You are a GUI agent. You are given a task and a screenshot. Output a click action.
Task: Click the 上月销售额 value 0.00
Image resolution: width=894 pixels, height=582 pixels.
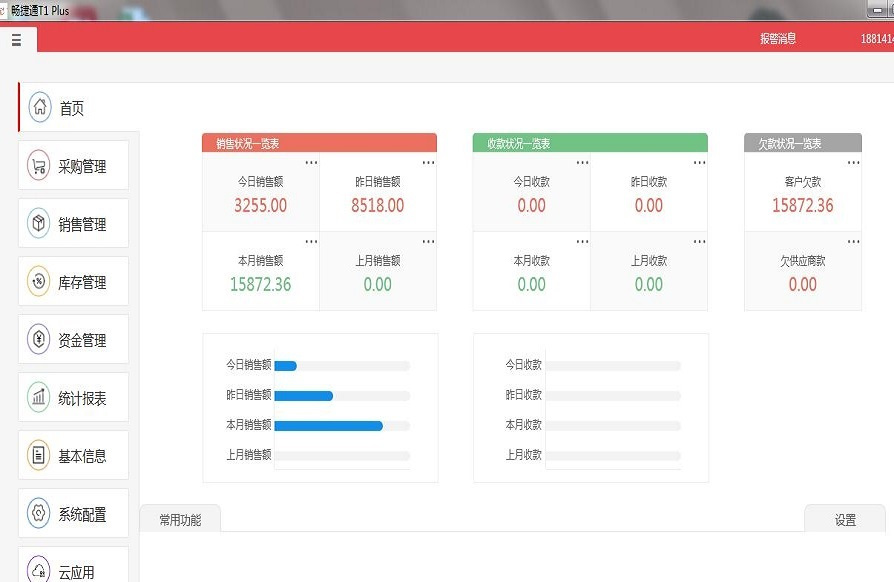(377, 284)
